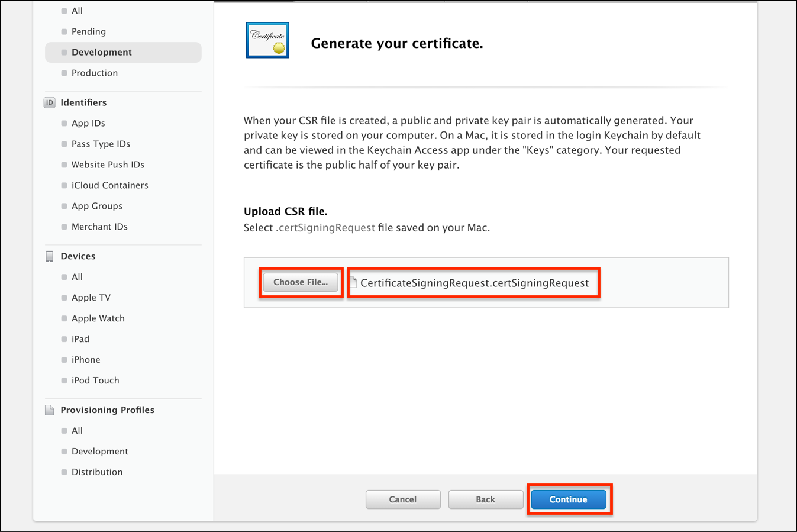Select iCloud Containers in the sidebar
797x532 pixels.
point(109,185)
